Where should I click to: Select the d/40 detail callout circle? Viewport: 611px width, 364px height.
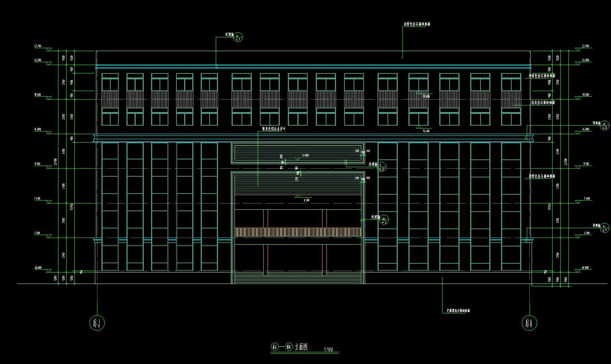pyautogui.click(x=604, y=126)
